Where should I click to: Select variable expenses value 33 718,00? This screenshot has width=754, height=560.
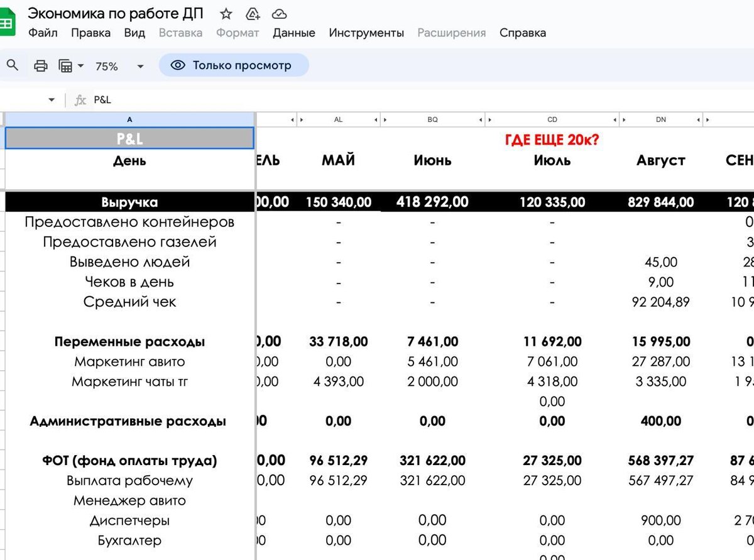[x=339, y=342]
